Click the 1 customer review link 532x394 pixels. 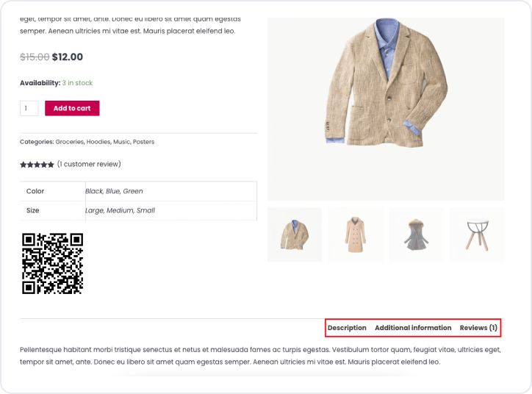coord(89,164)
